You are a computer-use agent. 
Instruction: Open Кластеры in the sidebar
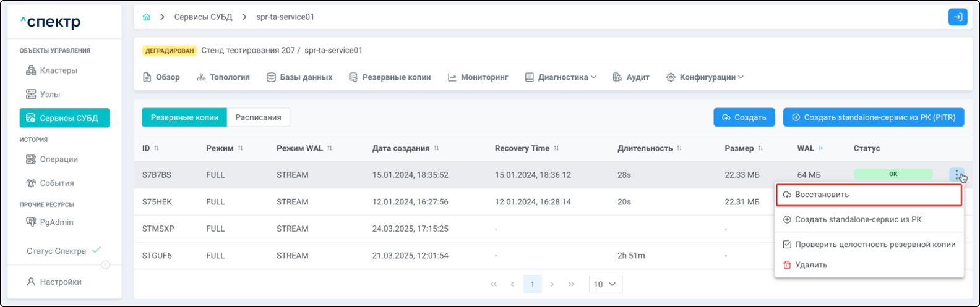[x=58, y=70]
